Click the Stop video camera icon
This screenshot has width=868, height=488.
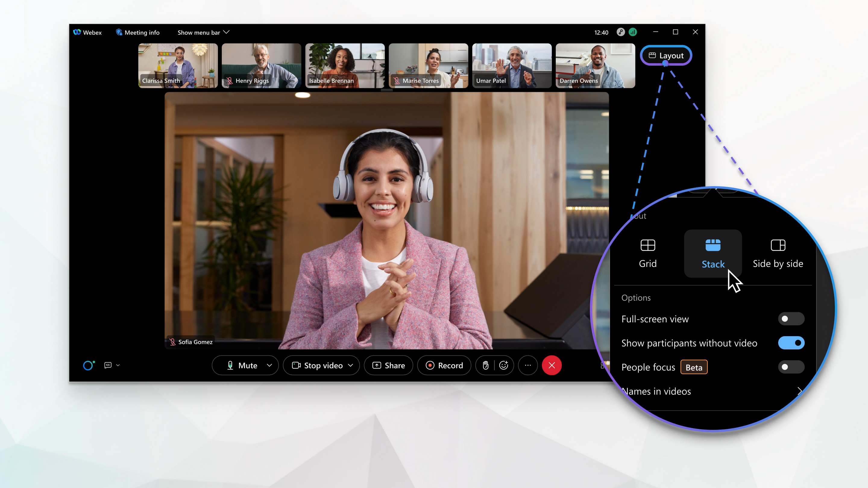(x=296, y=365)
